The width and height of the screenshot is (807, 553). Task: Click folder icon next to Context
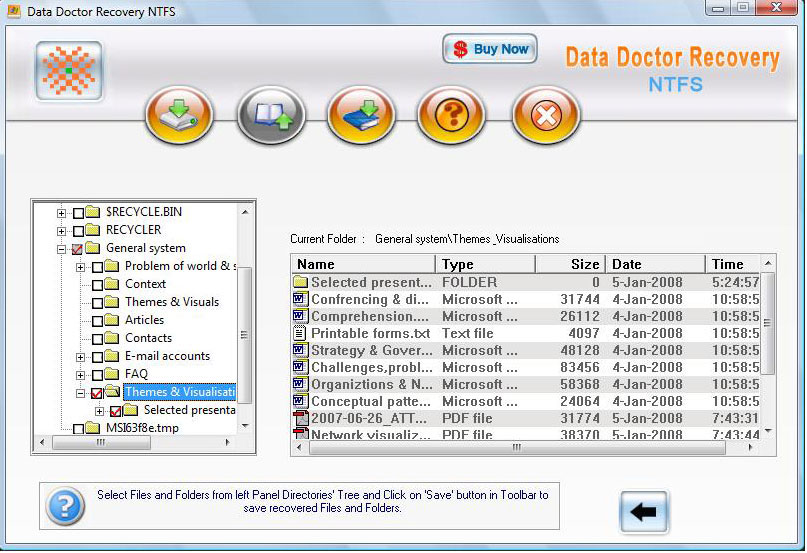click(112, 284)
